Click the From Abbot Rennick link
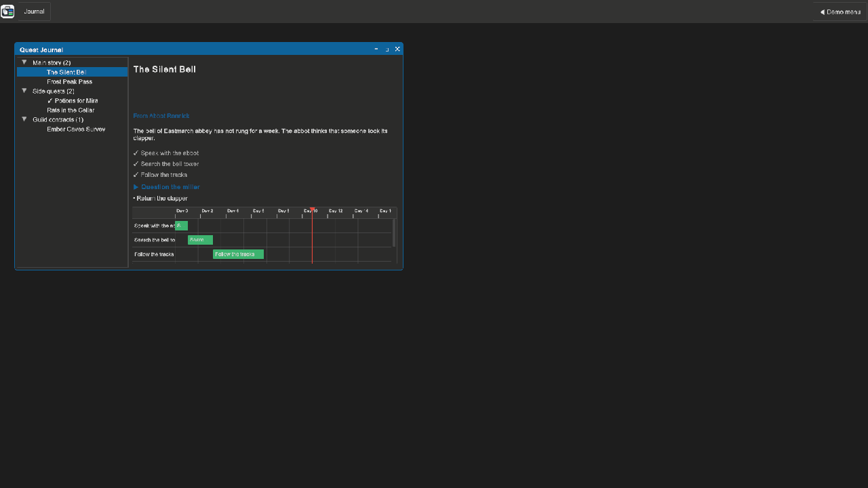868x488 pixels. [x=161, y=116]
